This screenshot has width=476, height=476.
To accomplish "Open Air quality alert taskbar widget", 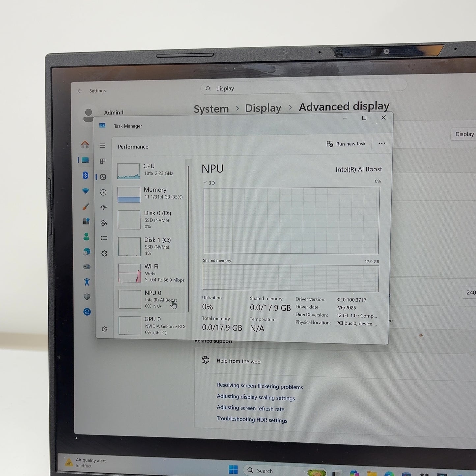I will tap(86, 462).
